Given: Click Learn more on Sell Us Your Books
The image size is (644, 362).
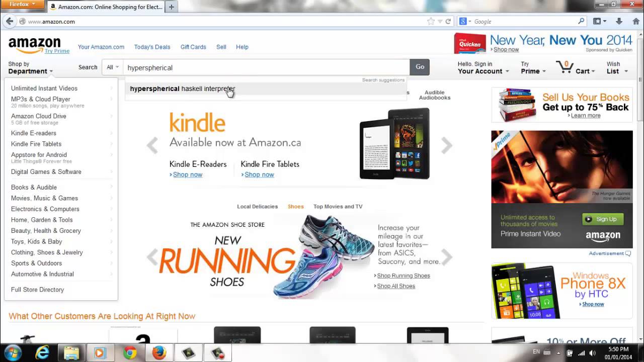Looking at the screenshot, I should [585, 116].
